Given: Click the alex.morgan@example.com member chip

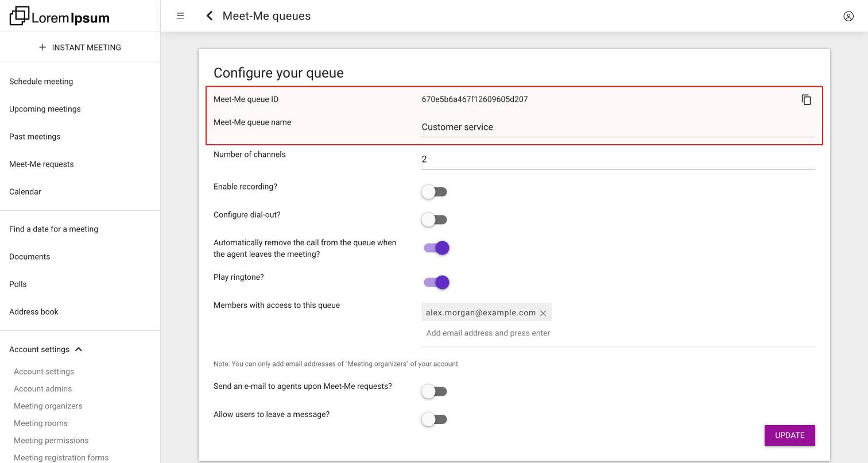Looking at the screenshot, I should click(x=486, y=312).
